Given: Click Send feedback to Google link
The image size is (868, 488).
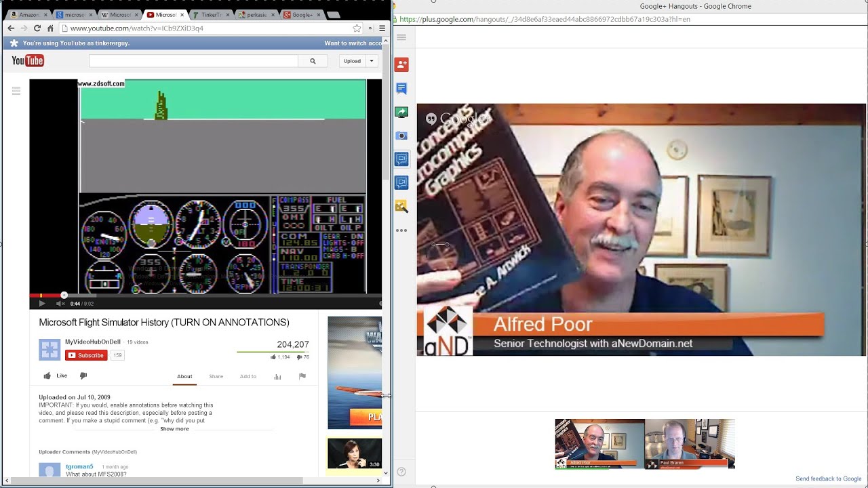Looking at the screenshot, I should (x=828, y=479).
